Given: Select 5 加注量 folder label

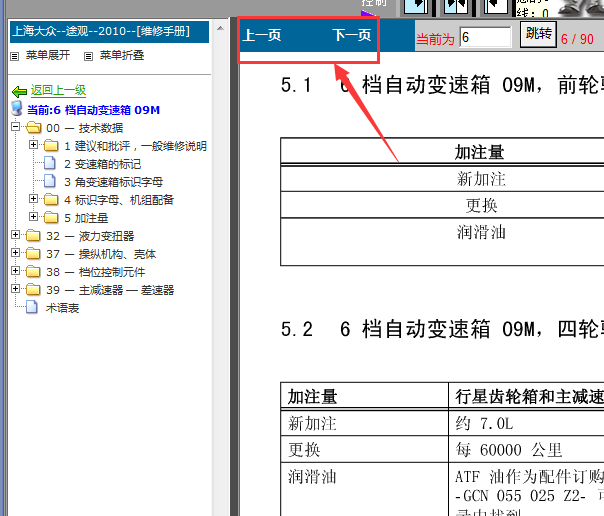Looking at the screenshot, I should pyautogui.click(x=86, y=218).
